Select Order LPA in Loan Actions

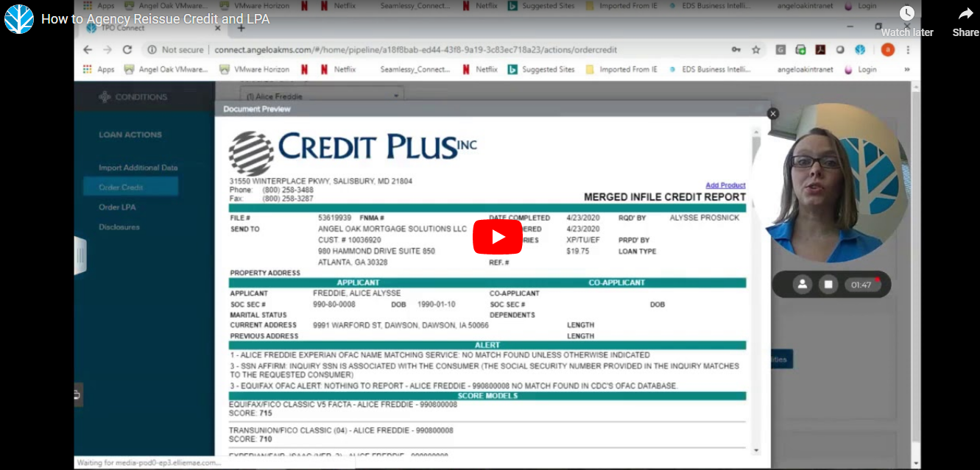118,207
